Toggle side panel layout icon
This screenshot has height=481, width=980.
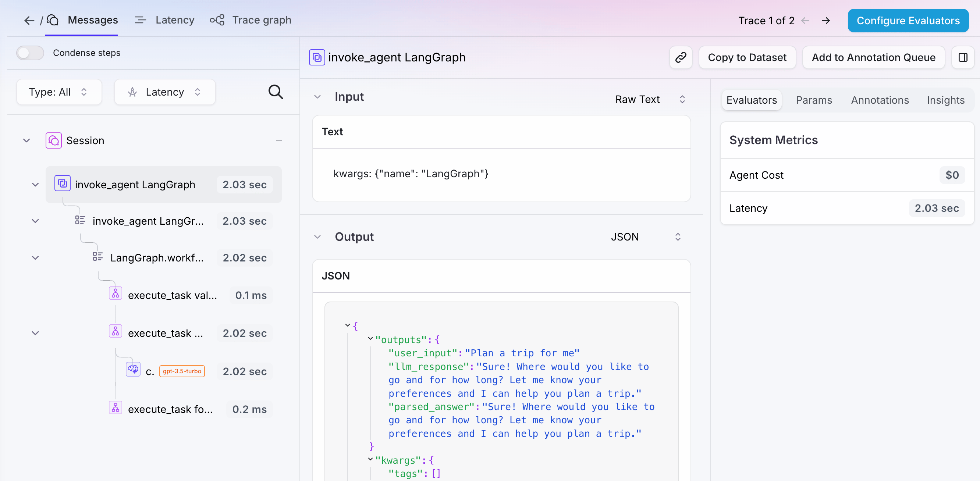pos(963,57)
